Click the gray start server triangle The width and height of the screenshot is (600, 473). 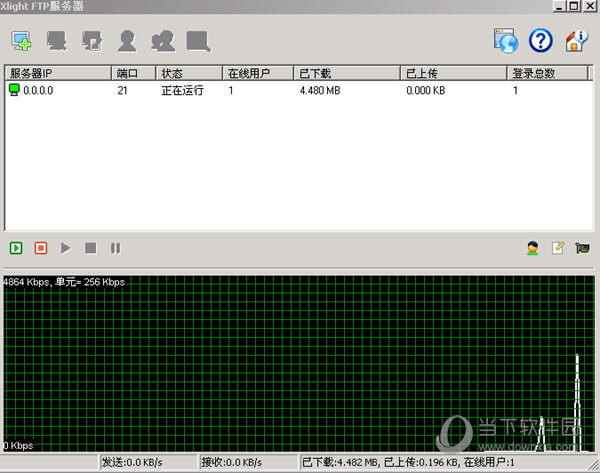[65, 248]
